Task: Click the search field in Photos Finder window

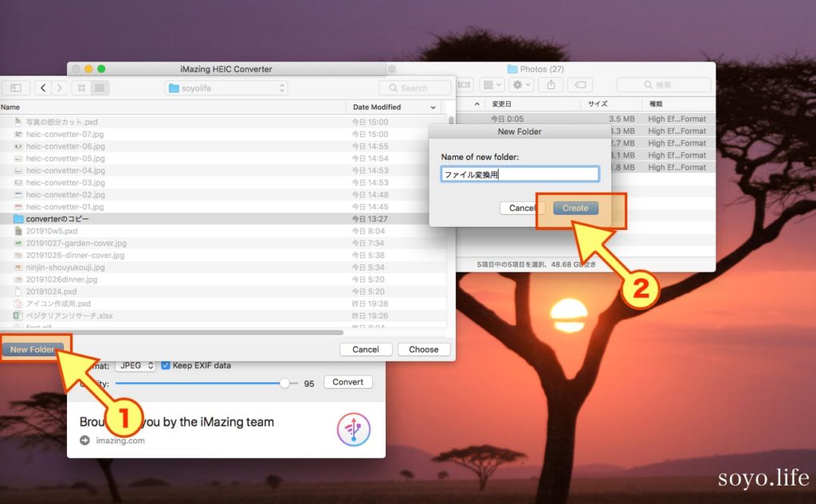Action: 664,84
